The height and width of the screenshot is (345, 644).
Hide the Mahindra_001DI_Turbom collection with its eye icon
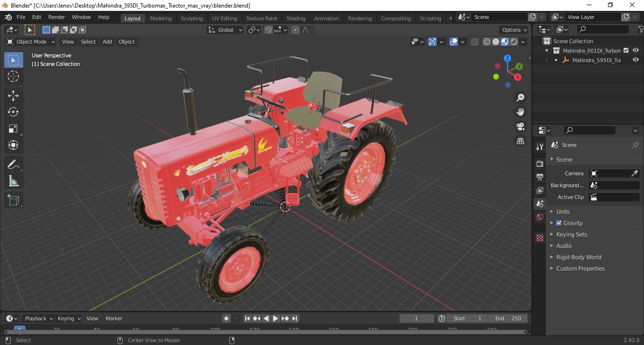[x=636, y=50]
